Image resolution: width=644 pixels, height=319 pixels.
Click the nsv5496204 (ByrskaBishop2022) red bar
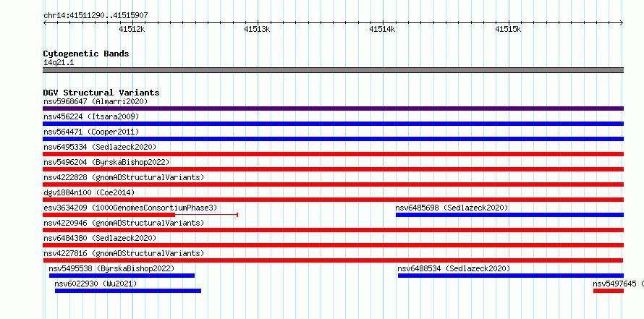click(333, 169)
